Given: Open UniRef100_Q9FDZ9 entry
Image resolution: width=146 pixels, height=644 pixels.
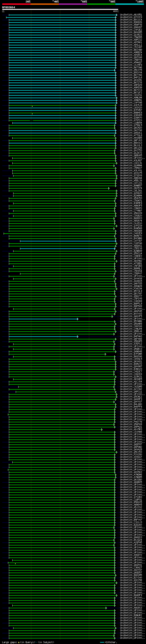Looking at the screenshot, I should (x=131, y=85).
